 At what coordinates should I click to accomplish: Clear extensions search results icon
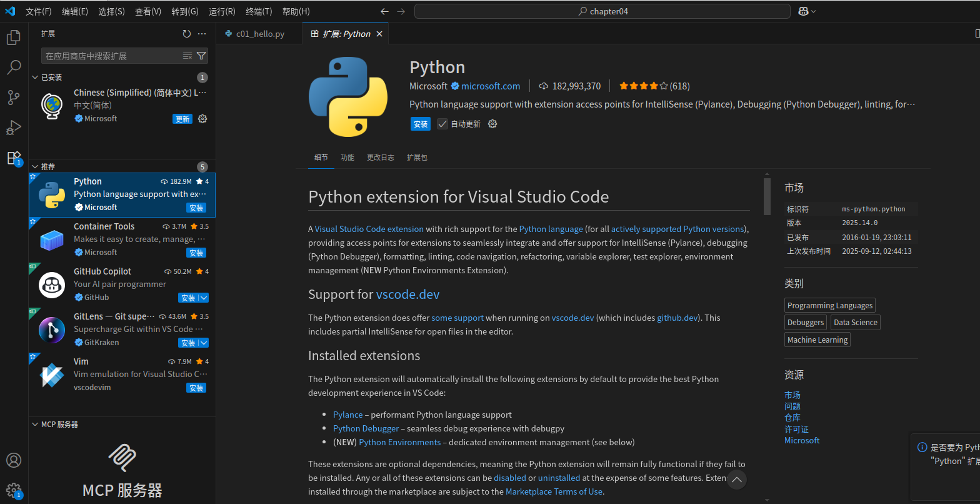[x=187, y=56]
